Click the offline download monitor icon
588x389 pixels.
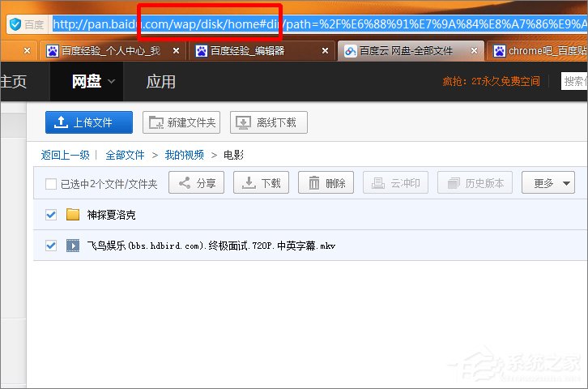pyautogui.click(x=243, y=122)
